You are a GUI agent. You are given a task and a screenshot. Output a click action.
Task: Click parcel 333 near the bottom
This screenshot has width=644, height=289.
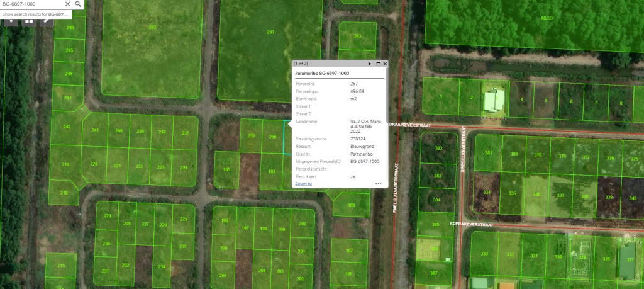[x=484, y=254]
